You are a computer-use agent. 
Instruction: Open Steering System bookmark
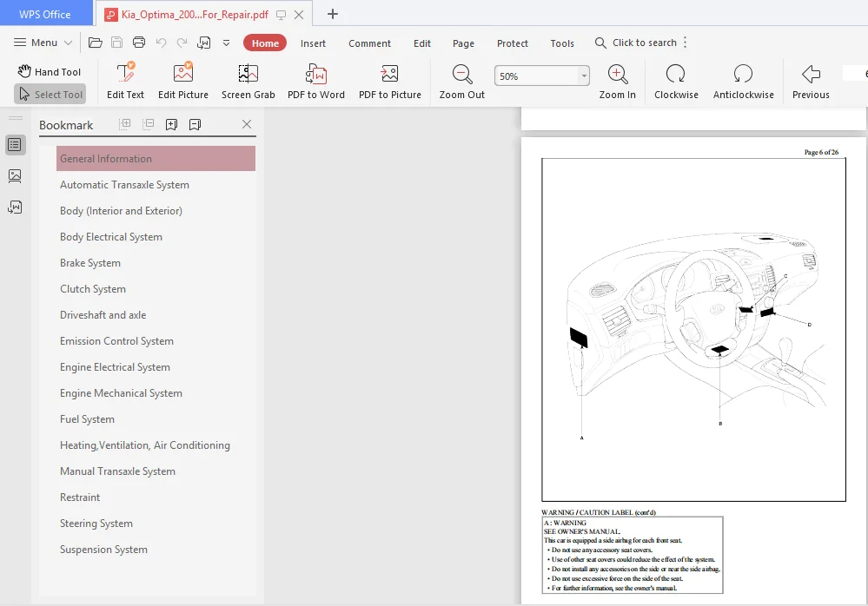coord(96,523)
